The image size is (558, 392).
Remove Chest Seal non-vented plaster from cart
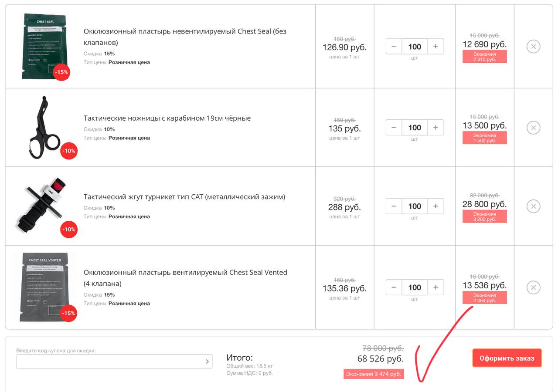[533, 46]
